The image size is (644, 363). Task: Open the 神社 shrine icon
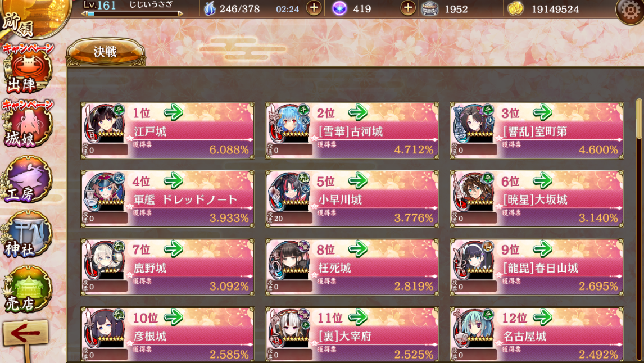tap(28, 234)
